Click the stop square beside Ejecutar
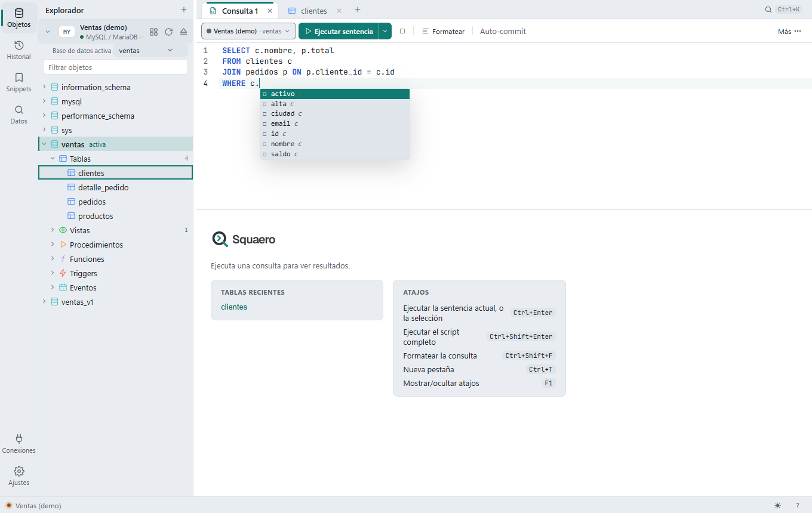The image size is (812, 513). pos(402,31)
